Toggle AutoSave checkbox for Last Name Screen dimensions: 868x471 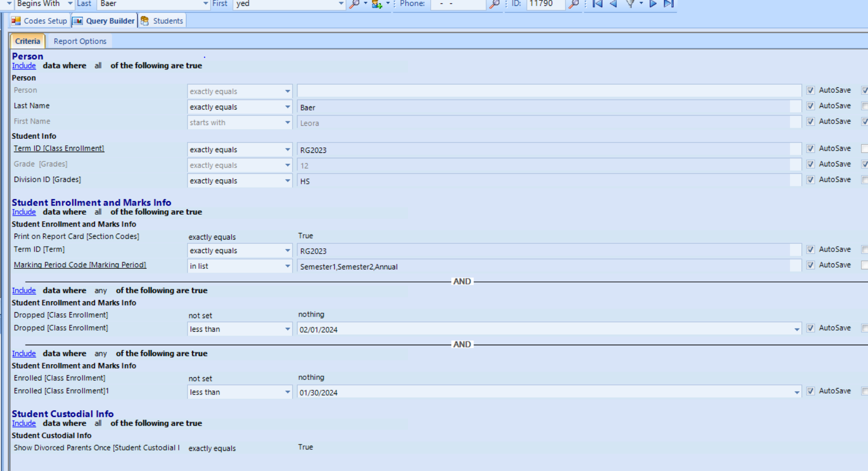tap(811, 106)
